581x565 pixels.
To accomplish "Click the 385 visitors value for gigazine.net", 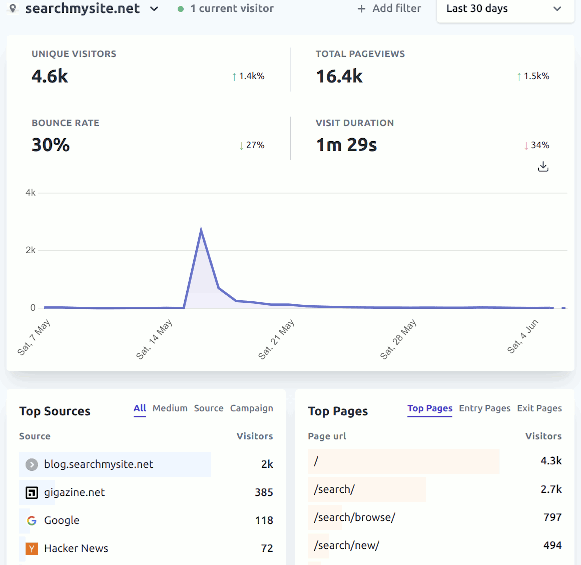I will click(264, 492).
